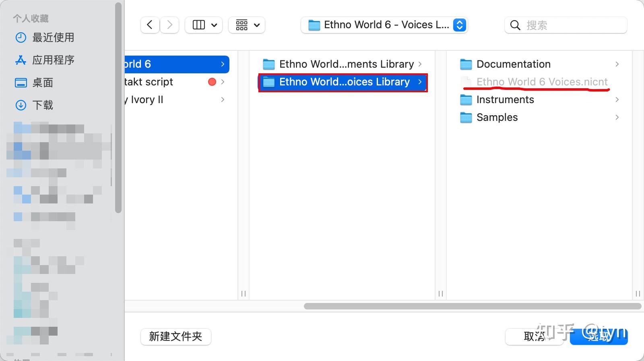
Task: Click folder icon of Ethno World...ments Library
Action: 268,64
